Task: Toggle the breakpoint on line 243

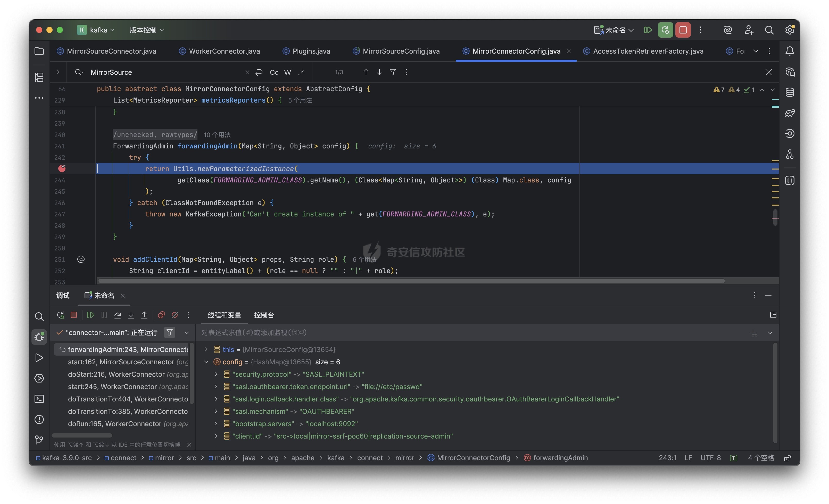Action: [x=62, y=169]
